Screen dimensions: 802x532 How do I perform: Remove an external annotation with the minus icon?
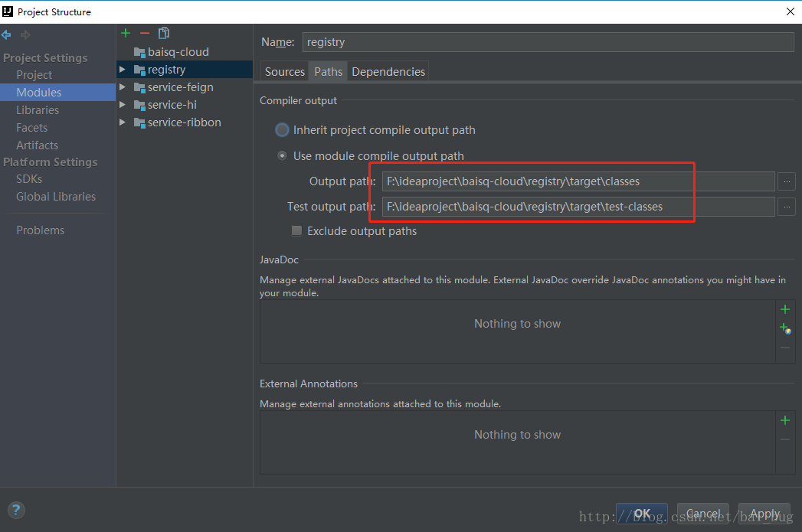coord(785,439)
